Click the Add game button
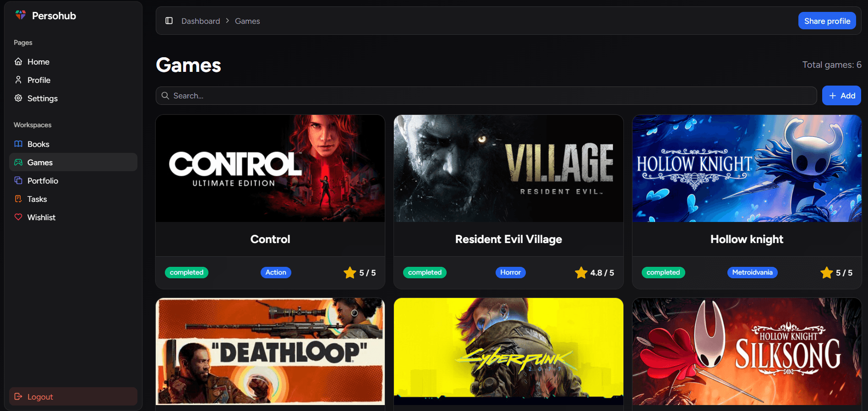Image resolution: width=868 pixels, height=411 pixels. point(841,96)
